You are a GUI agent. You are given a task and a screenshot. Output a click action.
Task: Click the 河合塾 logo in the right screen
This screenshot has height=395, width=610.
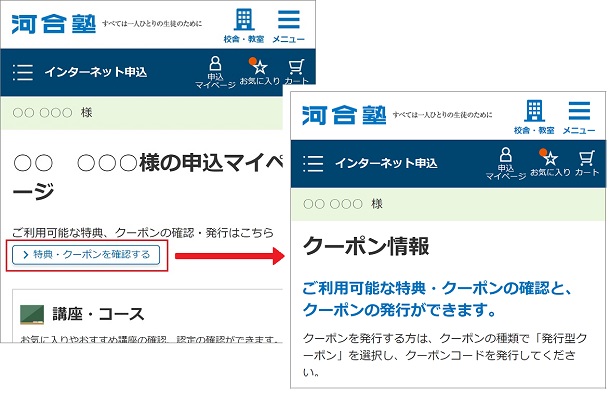tap(344, 115)
